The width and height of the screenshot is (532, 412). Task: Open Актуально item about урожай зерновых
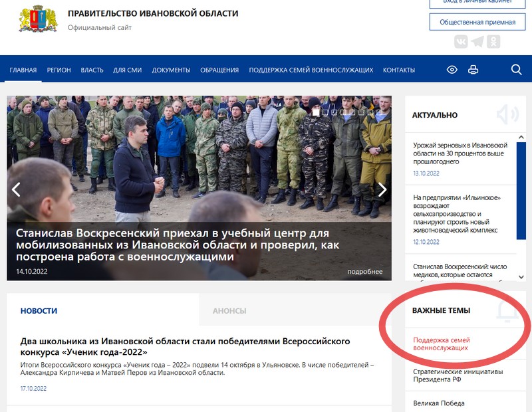460,154
